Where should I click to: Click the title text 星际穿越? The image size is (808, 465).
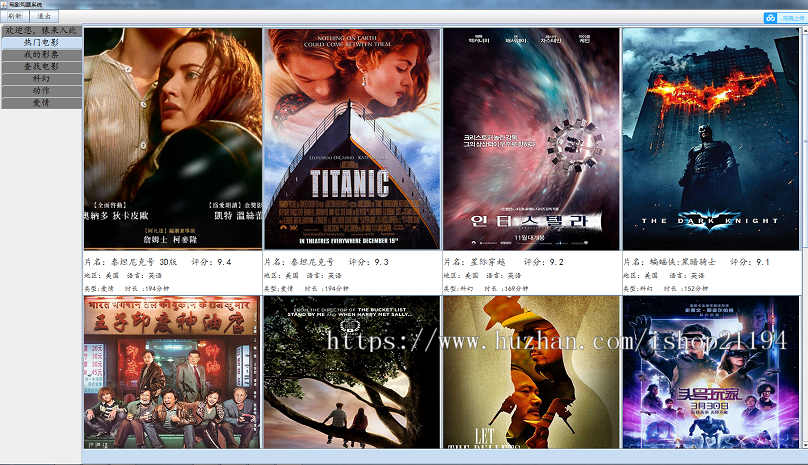point(488,262)
